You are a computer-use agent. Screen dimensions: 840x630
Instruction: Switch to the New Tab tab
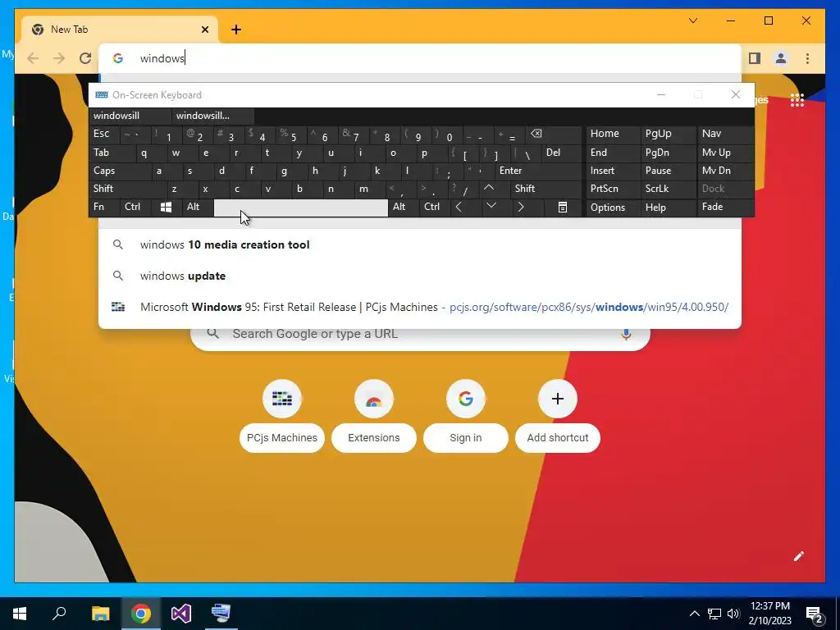click(x=120, y=30)
